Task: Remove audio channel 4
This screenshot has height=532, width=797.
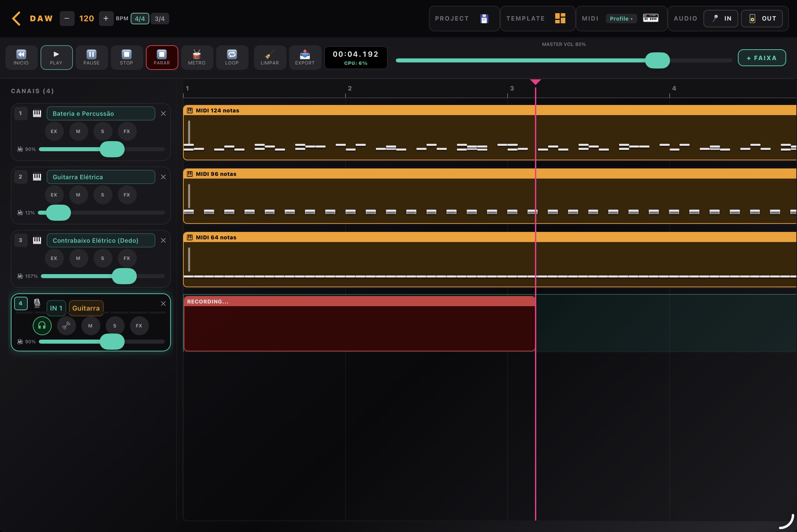Action: (163, 303)
